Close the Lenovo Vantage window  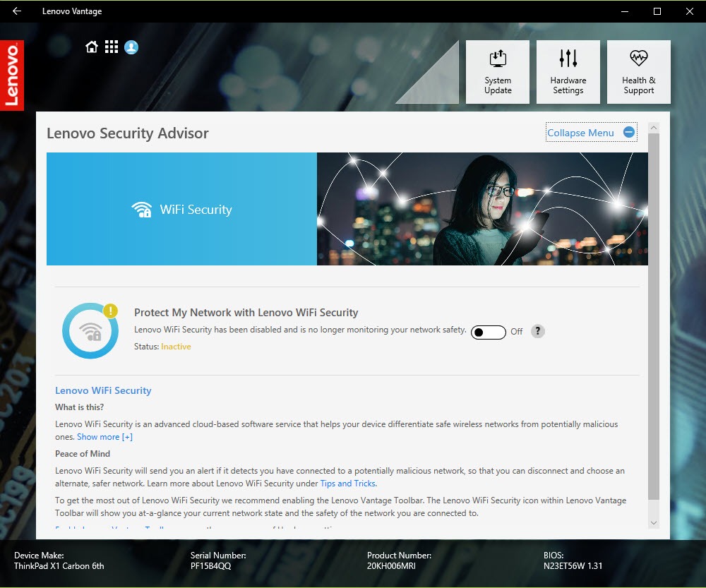coord(689,11)
